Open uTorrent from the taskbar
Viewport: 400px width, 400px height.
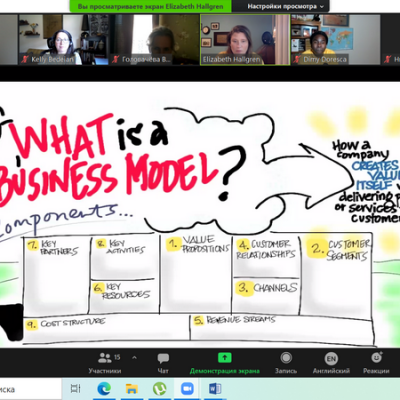click(159, 389)
